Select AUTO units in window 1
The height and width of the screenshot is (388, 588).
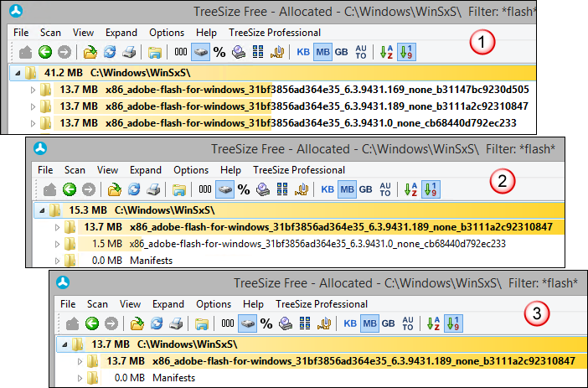click(361, 52)
